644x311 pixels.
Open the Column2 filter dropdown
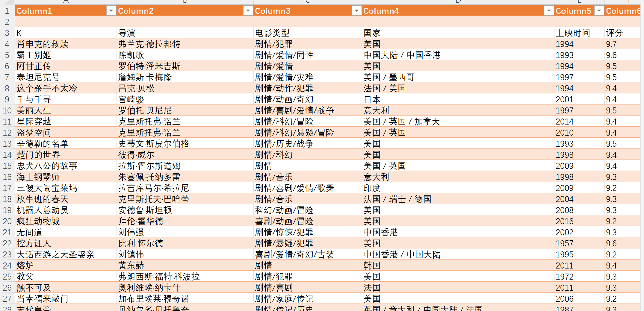[248, 11]
